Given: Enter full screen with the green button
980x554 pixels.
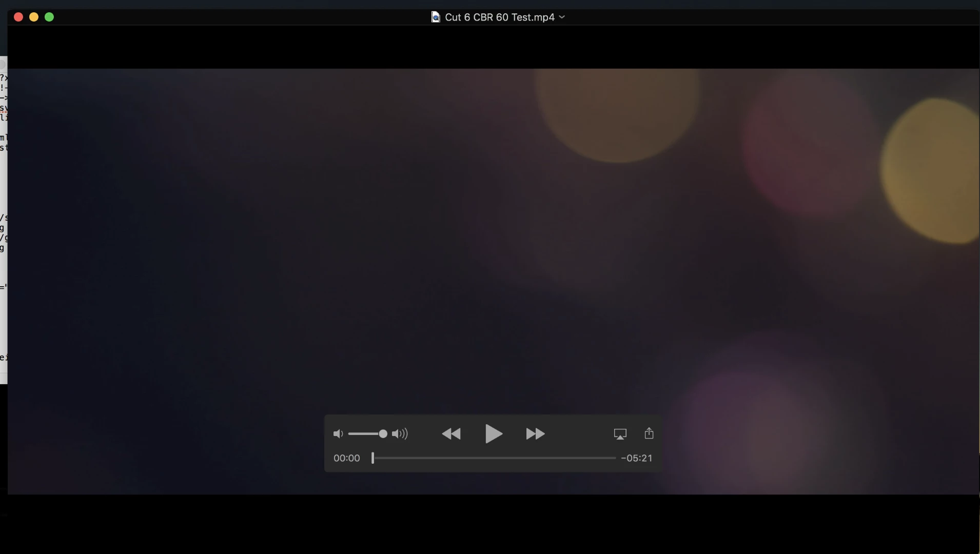Looking at the screenshot, I should [49, 17].
